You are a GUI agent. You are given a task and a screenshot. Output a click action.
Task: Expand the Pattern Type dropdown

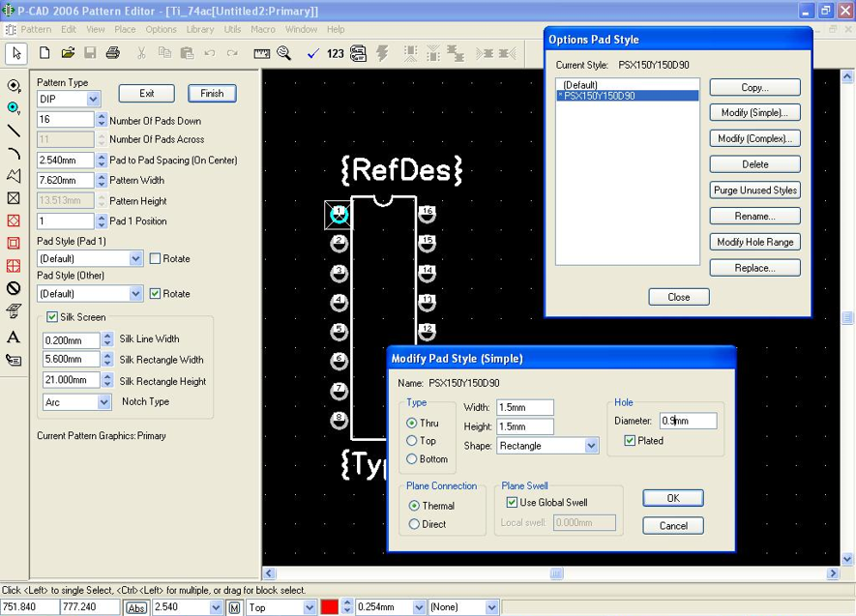pos(94,99)
